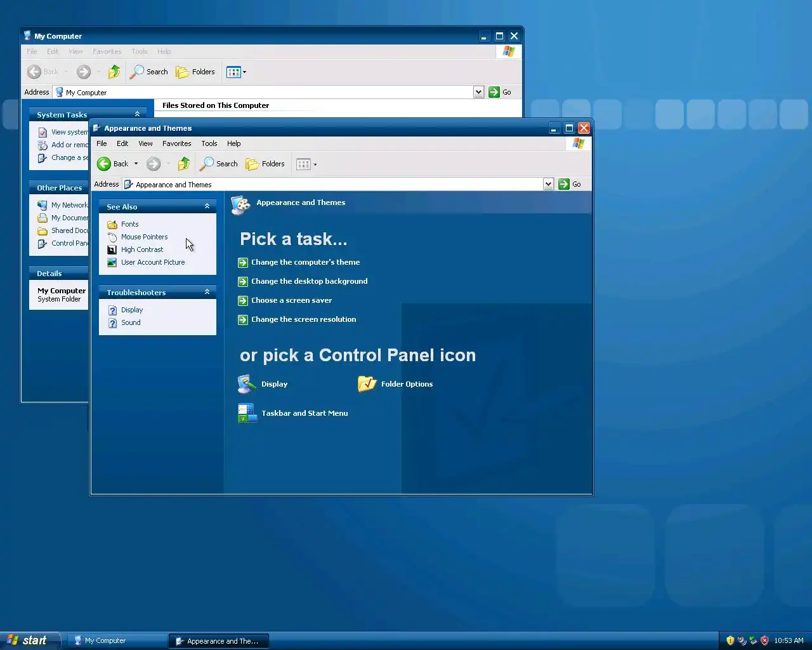The image size is (812, 650).
Task: Click Forward arrow in Appearance and Themes toolbar
Action: click(154, 164)
